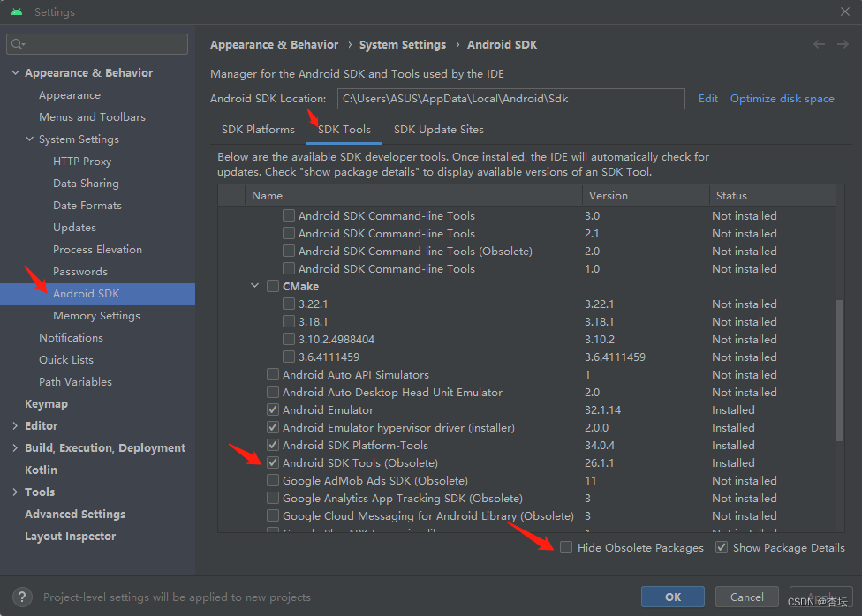Check Android Auto API Simulators
The image size is (862, 616).
tap(273, 374)
